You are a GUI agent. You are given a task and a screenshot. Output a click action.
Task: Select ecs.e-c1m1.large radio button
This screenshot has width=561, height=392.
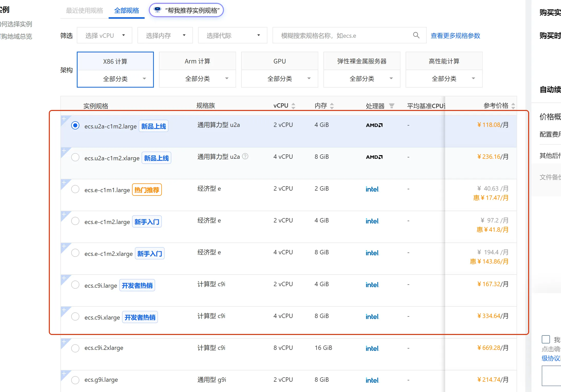(x=75, y=189)
